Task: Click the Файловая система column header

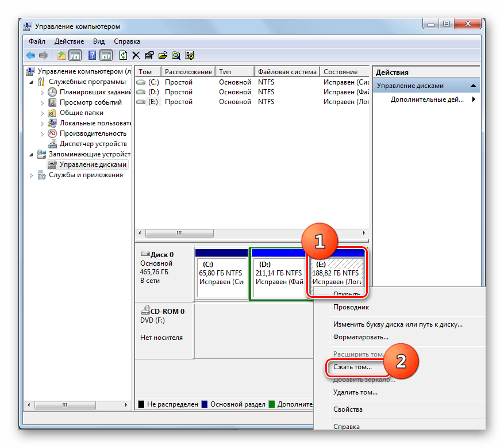Action: click(x=287, y=72)
